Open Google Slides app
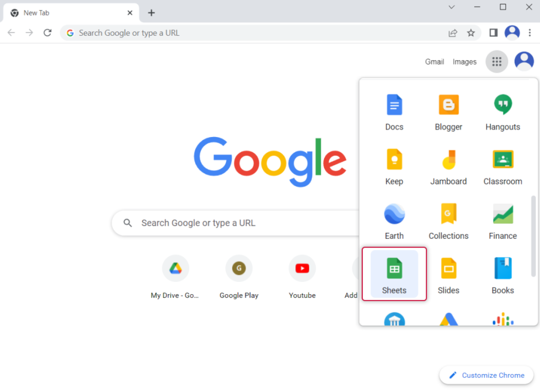This screenshot has width=540, height=392. (448, 275)
